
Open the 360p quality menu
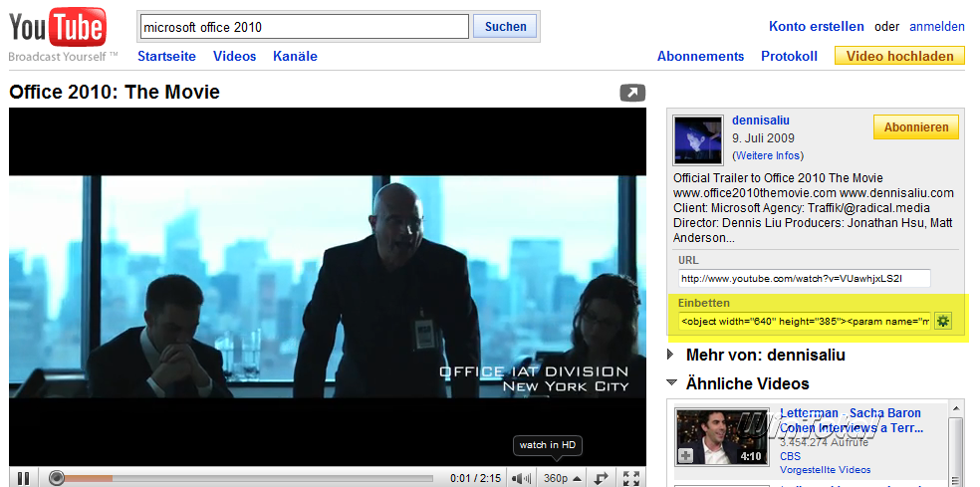(563, 478)
